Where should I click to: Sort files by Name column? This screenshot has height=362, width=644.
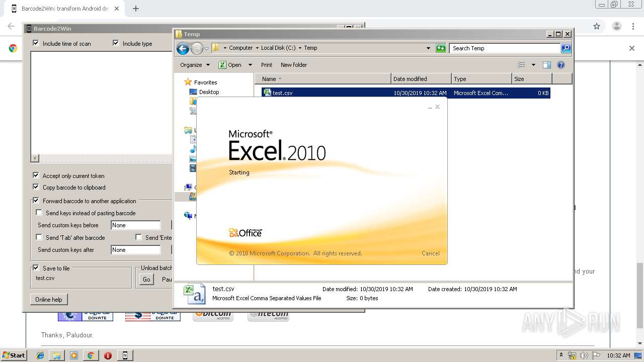click(323, 79)
